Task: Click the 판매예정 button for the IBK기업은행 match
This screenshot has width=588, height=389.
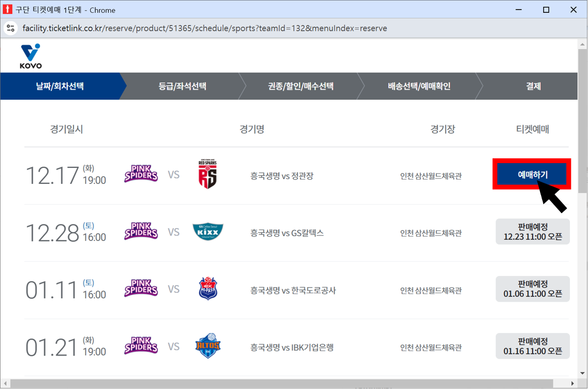Action: pos(533,346)
